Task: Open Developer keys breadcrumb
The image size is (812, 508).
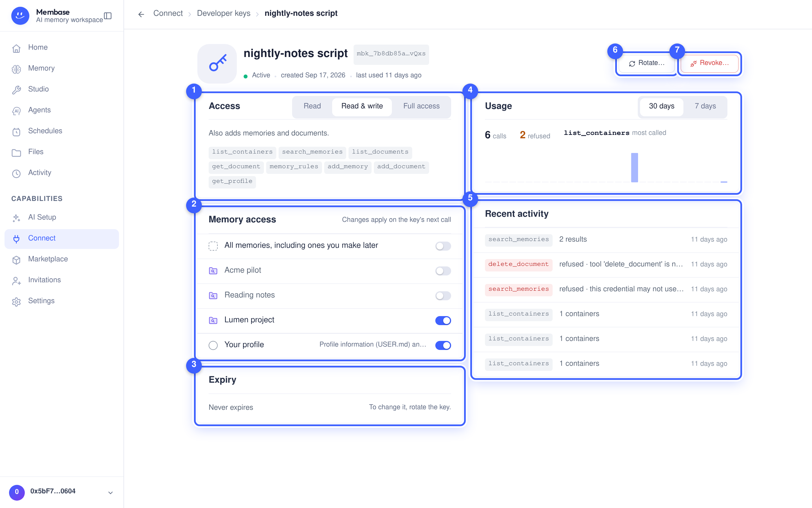Action: pos(224,14)
